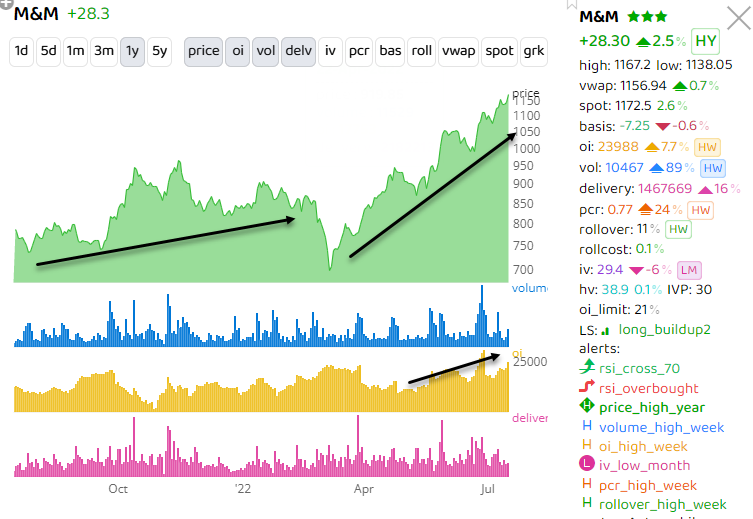The height and width of the screenshot is (519, 753).
Task: Open the pcr_high_week alert
Action: [648, 485]
